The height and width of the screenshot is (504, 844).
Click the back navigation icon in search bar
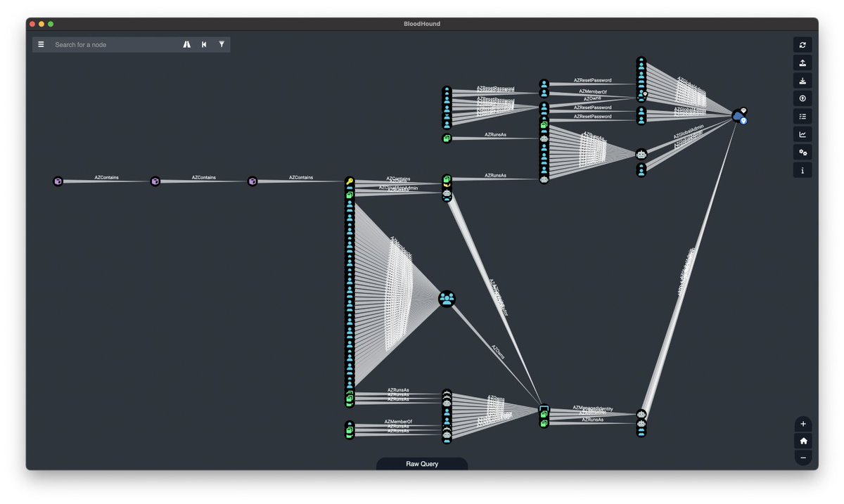click(x=204, y=44)
